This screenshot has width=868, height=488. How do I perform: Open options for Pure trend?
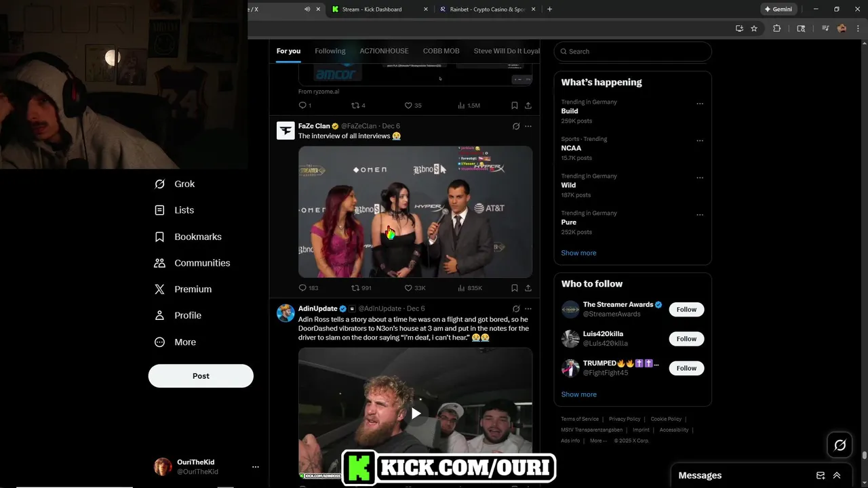700,215
